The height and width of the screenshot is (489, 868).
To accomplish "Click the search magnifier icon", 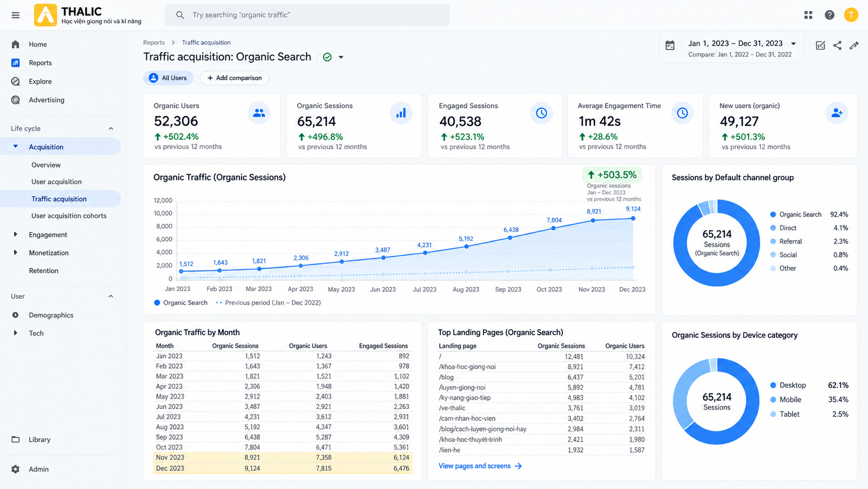I will (x=180, y=15).
